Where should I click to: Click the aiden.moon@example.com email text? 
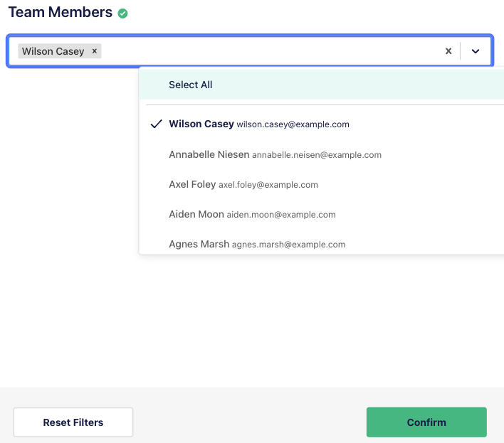pos(281,215)
